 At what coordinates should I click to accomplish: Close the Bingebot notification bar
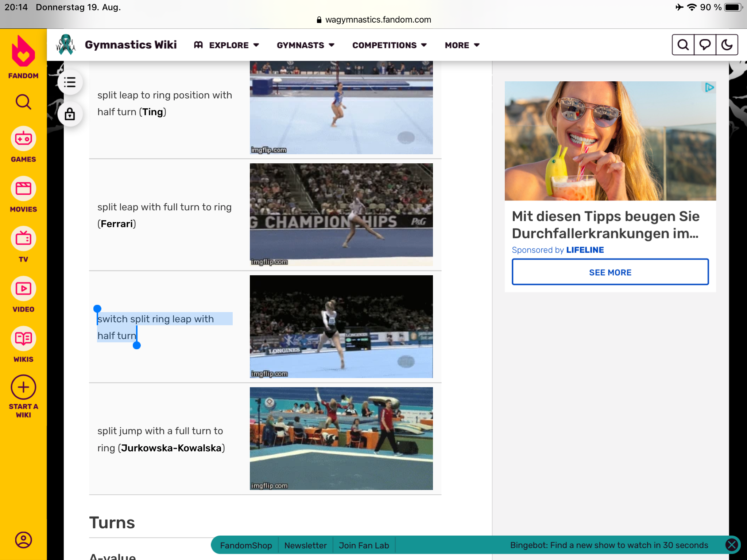pyautogui.click(x=732, y=545)
